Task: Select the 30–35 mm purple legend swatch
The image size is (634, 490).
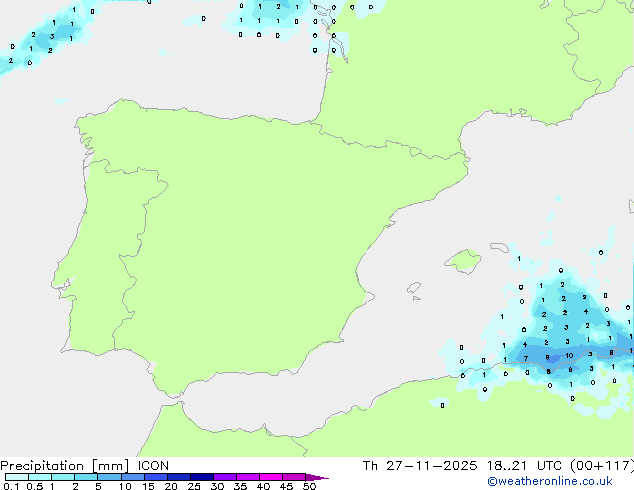Action: coord(225,477)
